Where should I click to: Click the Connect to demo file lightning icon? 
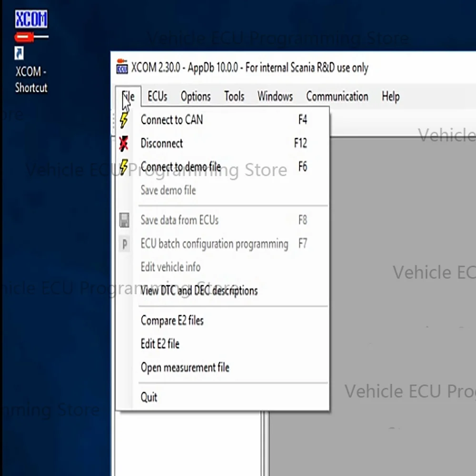point(124,167)
